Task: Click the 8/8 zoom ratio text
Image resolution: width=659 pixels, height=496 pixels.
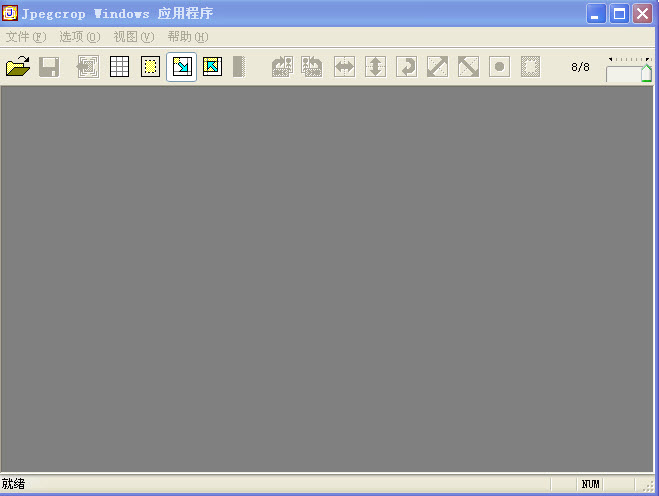Action: pyautogui.click(x=580, y=67)
